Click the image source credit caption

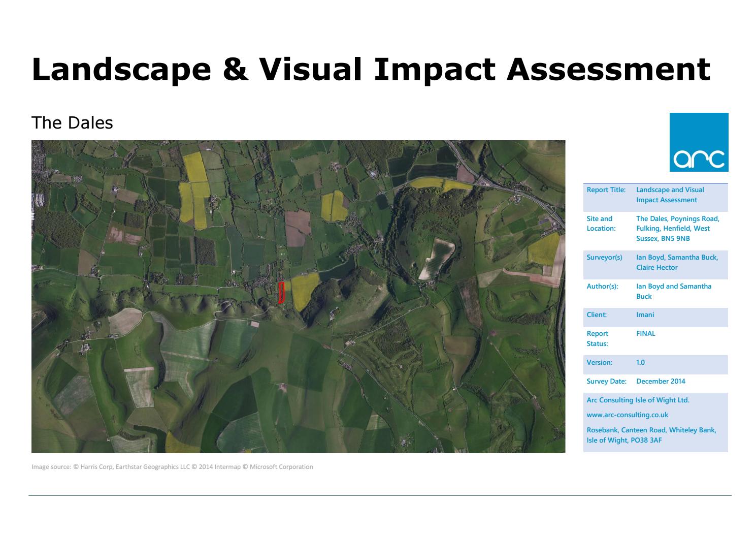(173, 466)
